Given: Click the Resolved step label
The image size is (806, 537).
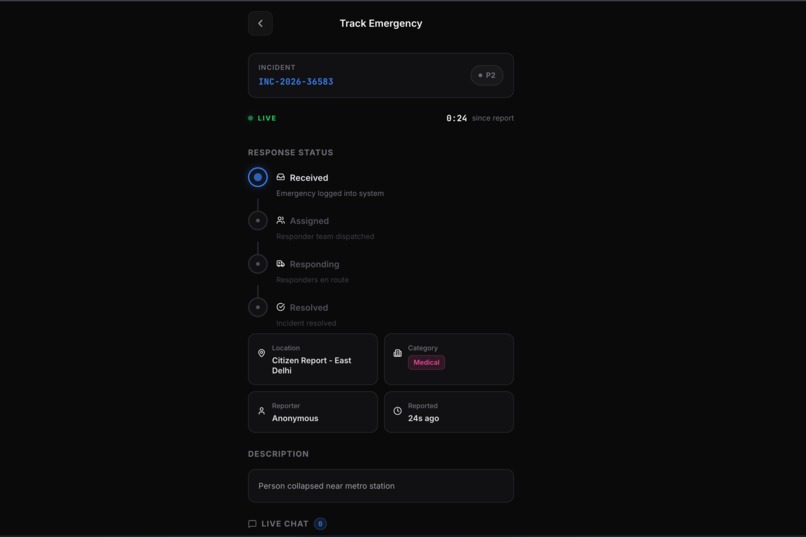Looking at the screenshot, I should pyautogui.click(x=309, y=307).
